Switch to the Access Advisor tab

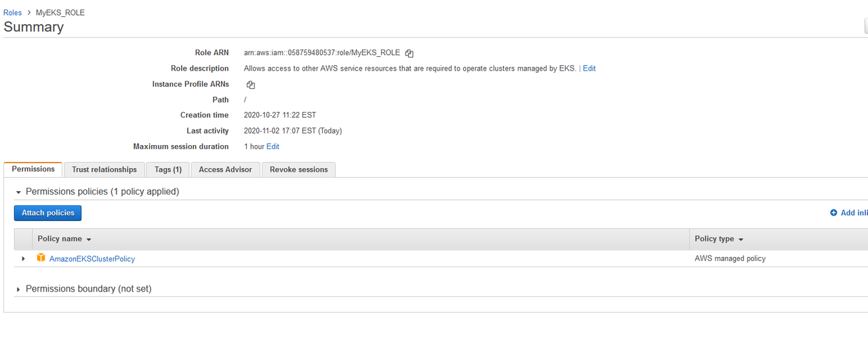tap(225, 170)
